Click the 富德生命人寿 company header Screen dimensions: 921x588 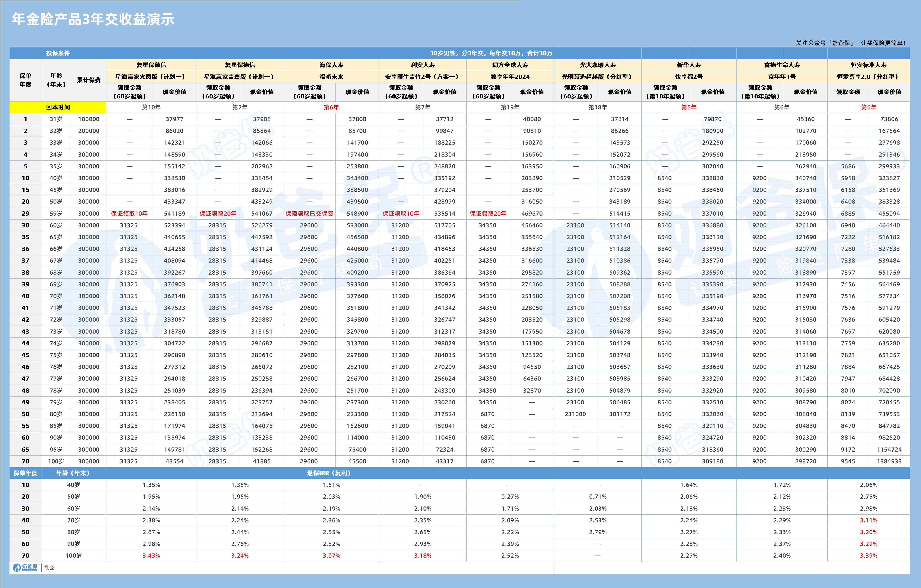point(782,65)
